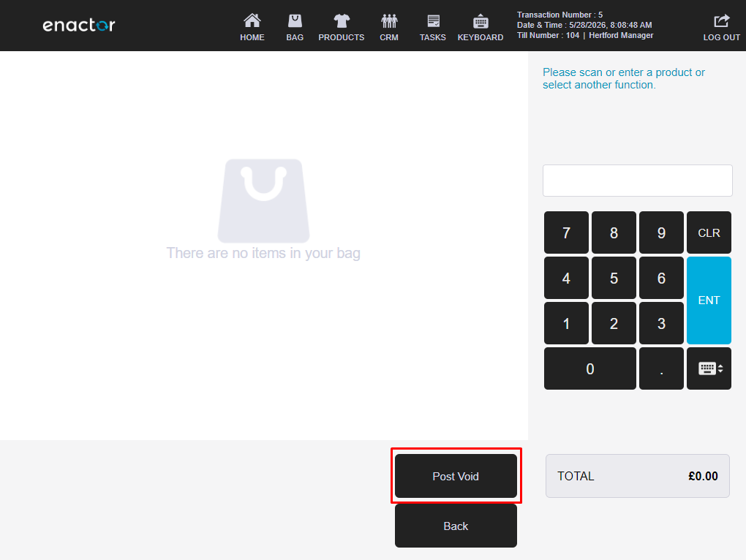The image size is (746, 560).
Task: Click 'Transaction Number : 5' text
Action: tap(560, 15)
